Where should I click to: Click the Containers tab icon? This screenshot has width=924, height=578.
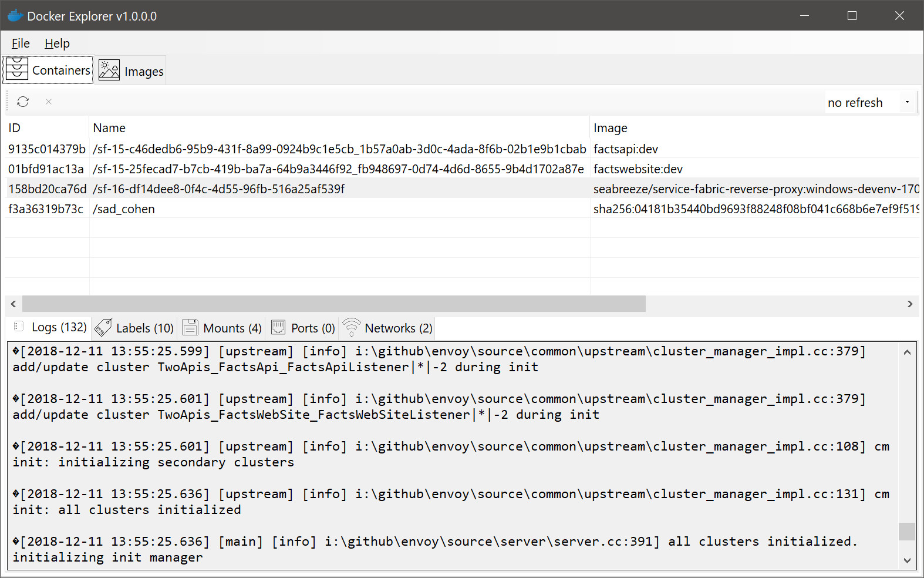[17, 70]
